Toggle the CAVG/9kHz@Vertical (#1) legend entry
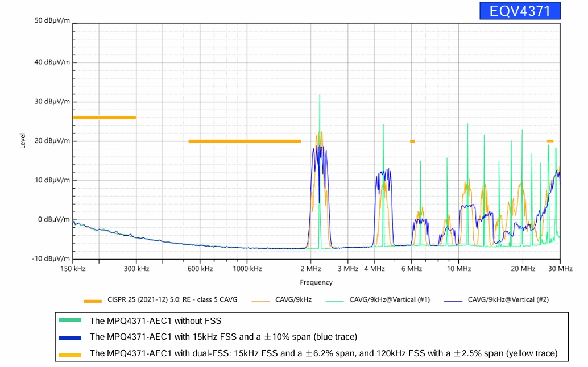 390,299
